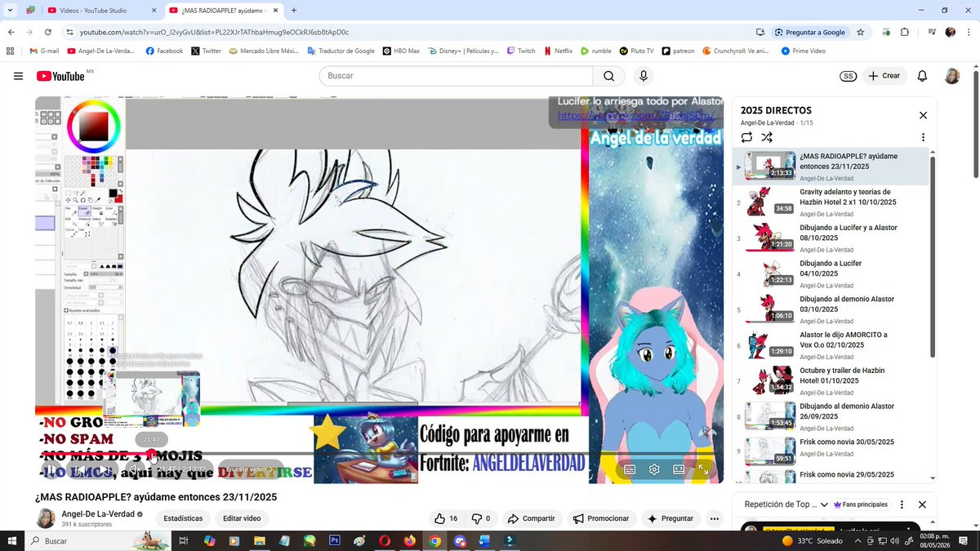Screen dimensions: 980x551
Task: Open the Chrome apps grid in bookmarks bar
Action: pyautogui.click(x=10, y=51)
